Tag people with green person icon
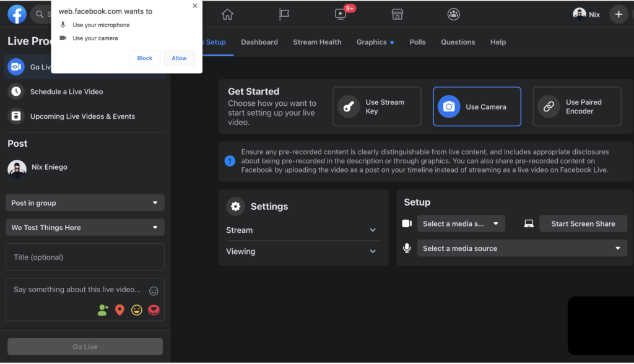634x364 pixels. click(x=103, y=310)
